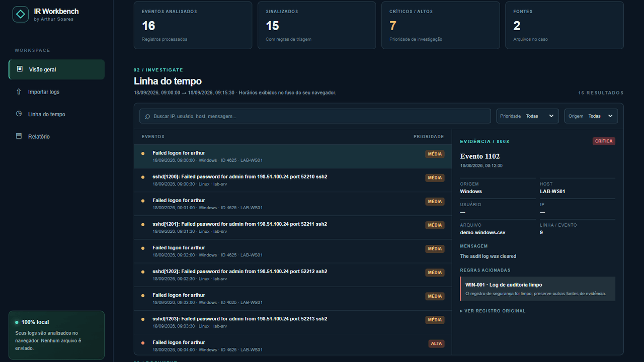
Task: Select the 09:02:00 Failed logon for arthur event
Action: point(293,251)
